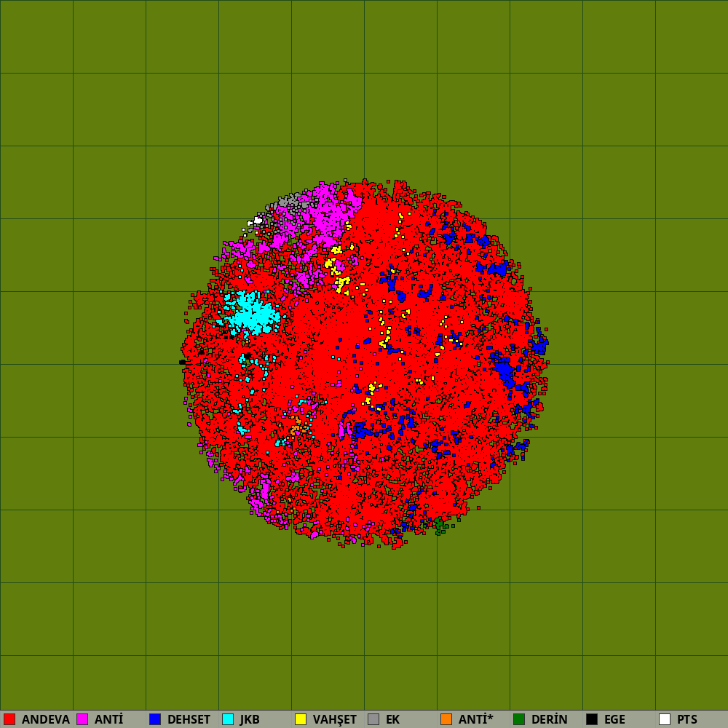Click the green DERİN legend swatch

[x=519, y=719]
